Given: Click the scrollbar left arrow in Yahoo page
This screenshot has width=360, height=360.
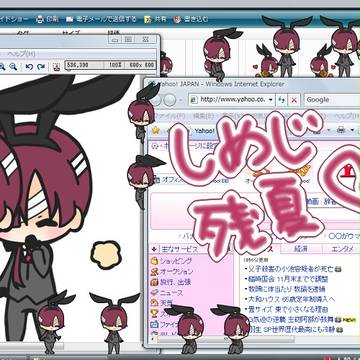Looking at the screenshot, I should (153, 339).
